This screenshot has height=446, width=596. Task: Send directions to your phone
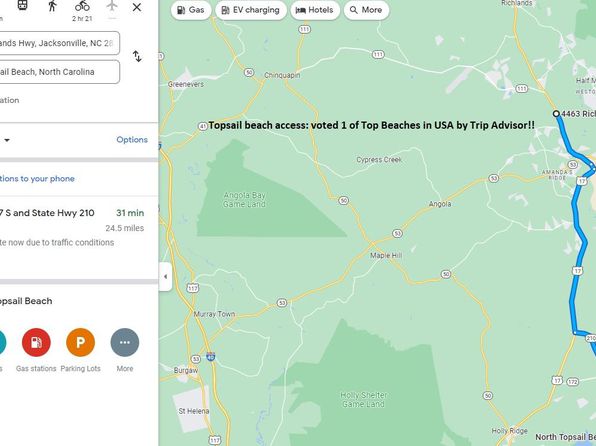pos(37,179)
